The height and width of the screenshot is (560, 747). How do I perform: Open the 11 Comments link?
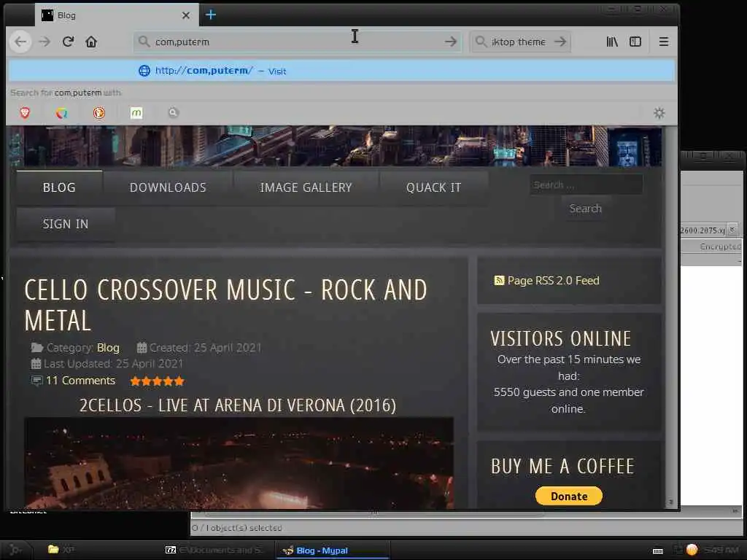click(x=80, y=381)
